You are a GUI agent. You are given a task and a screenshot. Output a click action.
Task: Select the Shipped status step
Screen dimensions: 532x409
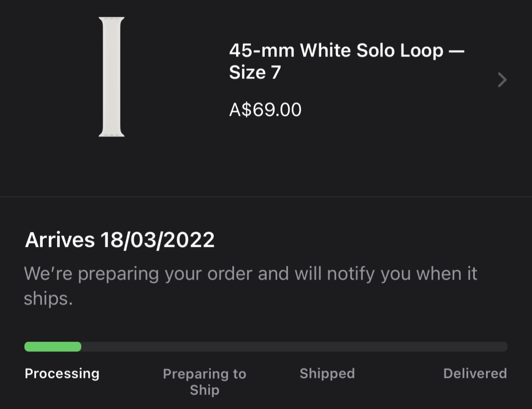(x=327, y=373)
